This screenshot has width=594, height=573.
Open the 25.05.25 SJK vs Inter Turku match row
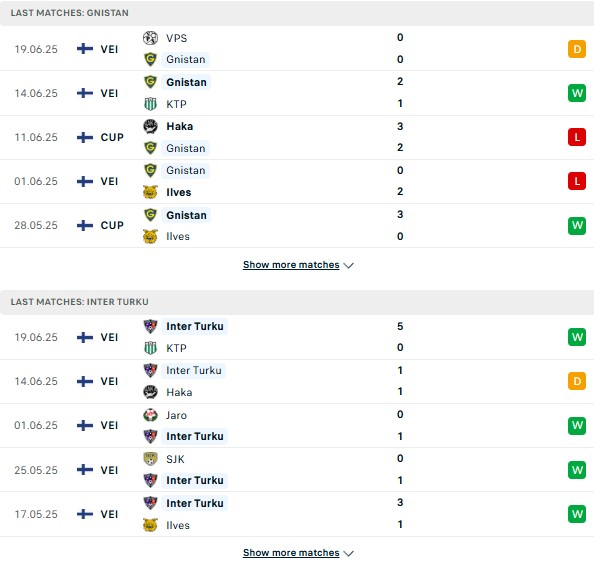pyautogui.click(x=297, y=470)
